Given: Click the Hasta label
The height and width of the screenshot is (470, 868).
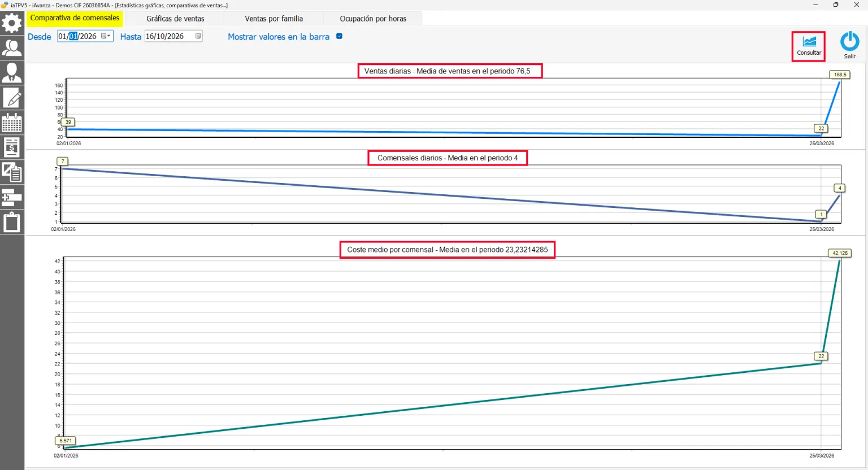Looking at the screenshot, I should (x=131, y=37).
